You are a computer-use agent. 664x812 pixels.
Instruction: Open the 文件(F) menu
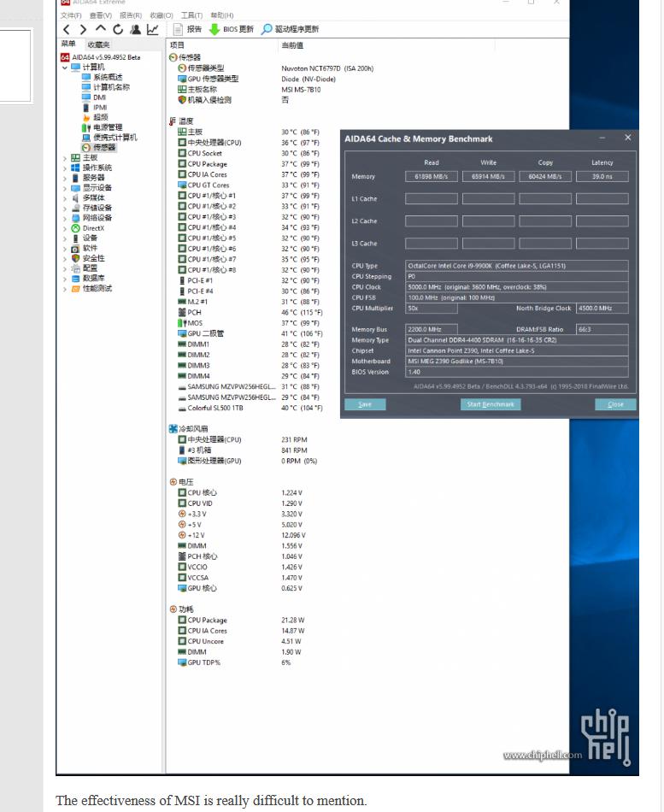(71, 15)
